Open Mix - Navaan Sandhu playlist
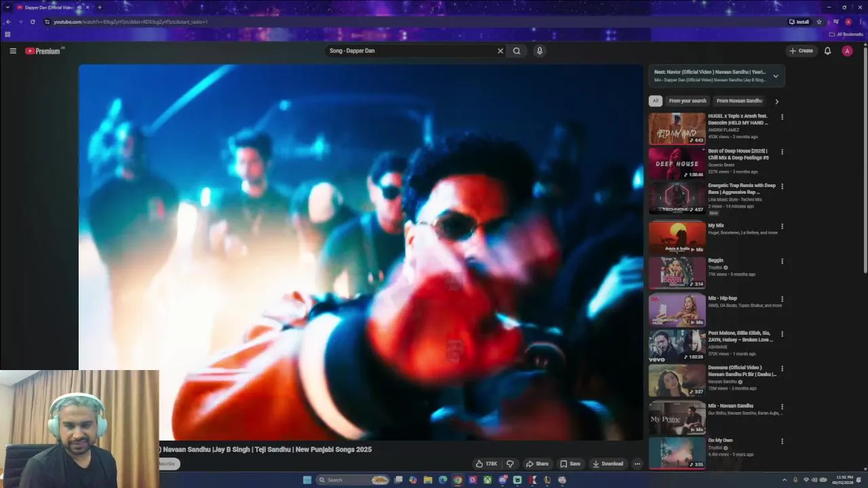Viewport: 868px width, 488px height. [x=730, y=406]
